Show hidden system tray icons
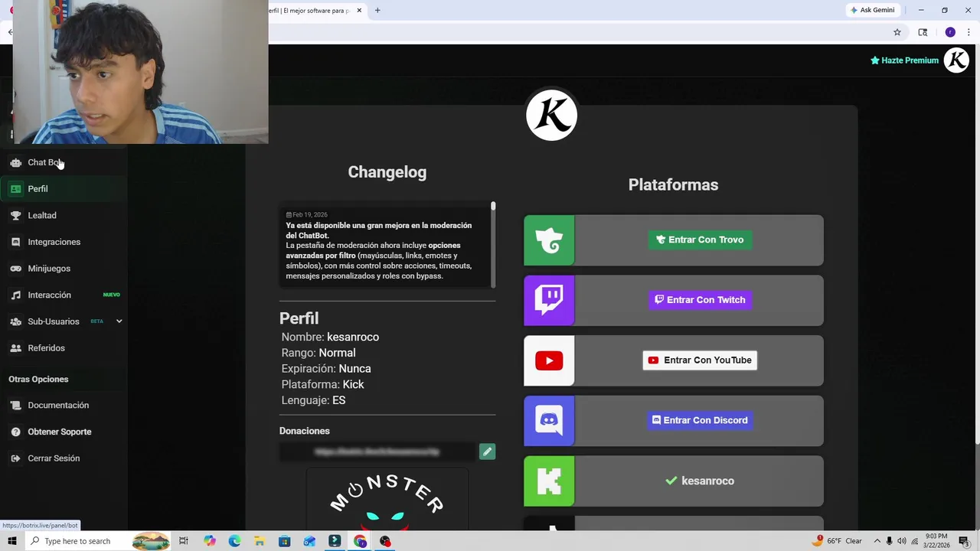Image resolution: width=980 pixels, height=551 pixels. (x=877, y=541)
